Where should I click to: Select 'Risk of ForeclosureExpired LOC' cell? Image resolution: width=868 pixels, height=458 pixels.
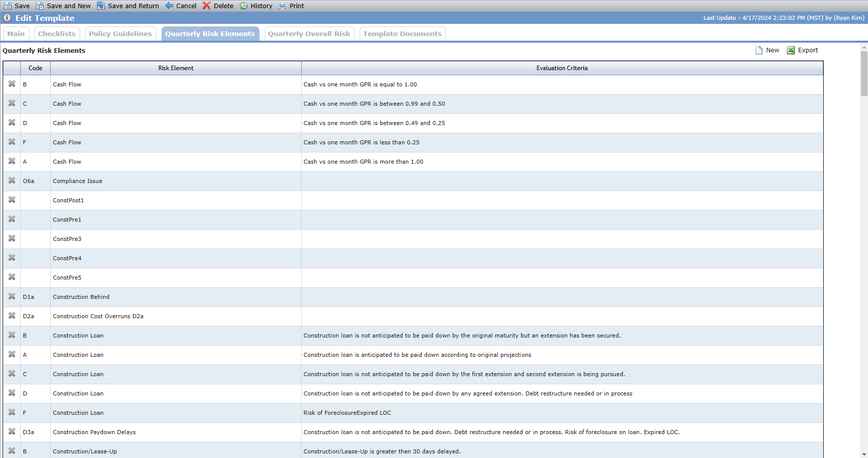coord(562,413)
